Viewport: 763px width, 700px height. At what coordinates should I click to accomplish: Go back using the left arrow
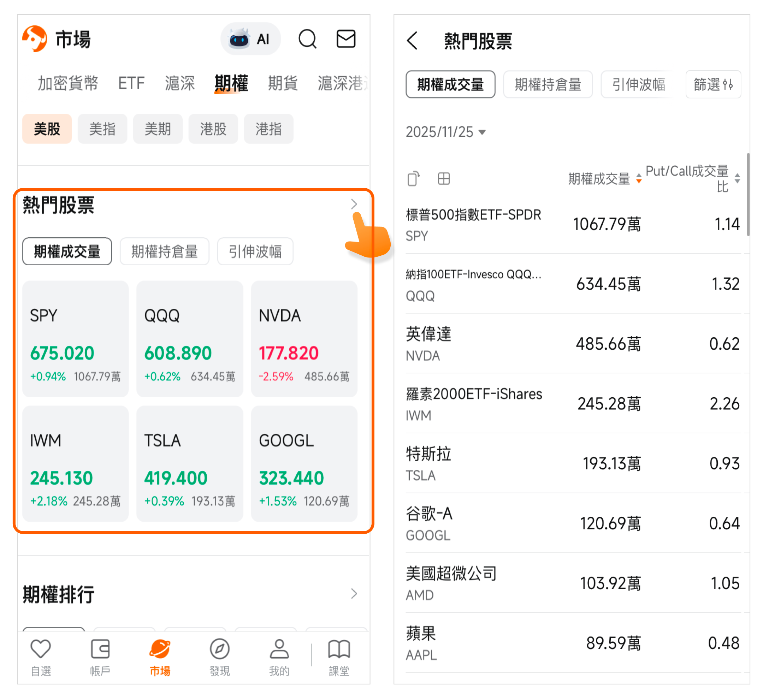click(413, 41)
